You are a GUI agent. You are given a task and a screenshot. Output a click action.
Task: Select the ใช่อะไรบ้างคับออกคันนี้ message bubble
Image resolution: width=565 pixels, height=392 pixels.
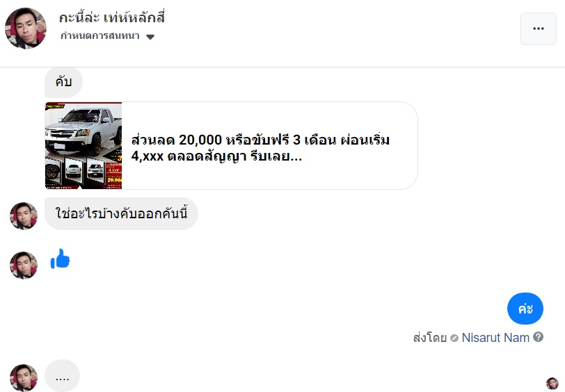pyautogui.click(x=122, y=213)
